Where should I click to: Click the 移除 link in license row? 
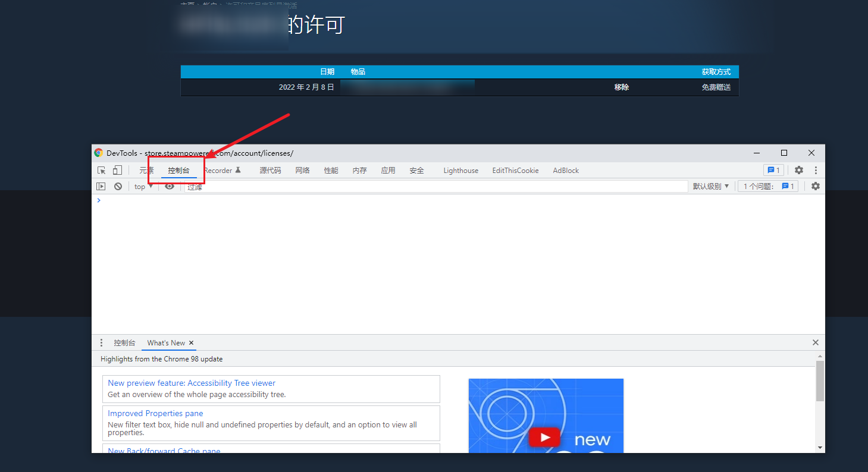click(621, 87)
